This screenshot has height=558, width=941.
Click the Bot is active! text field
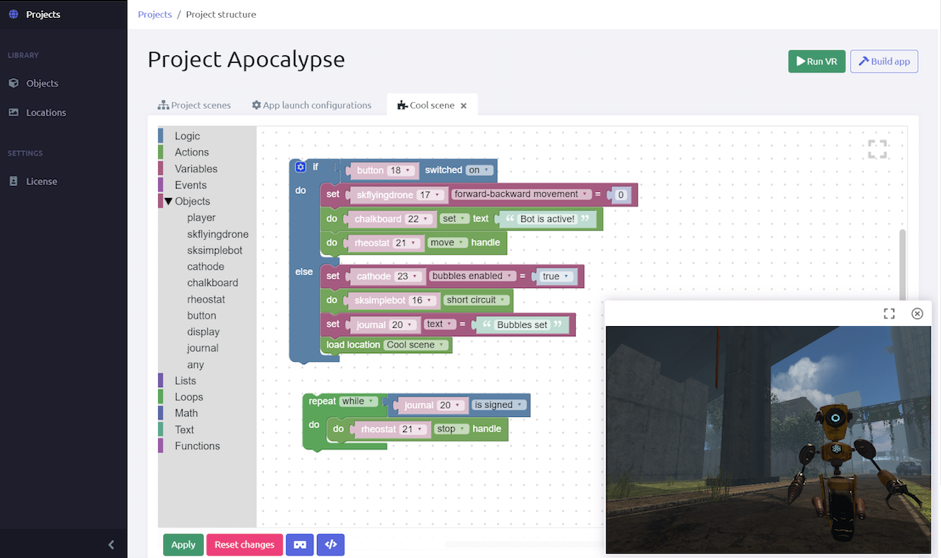tap(547, 219)
